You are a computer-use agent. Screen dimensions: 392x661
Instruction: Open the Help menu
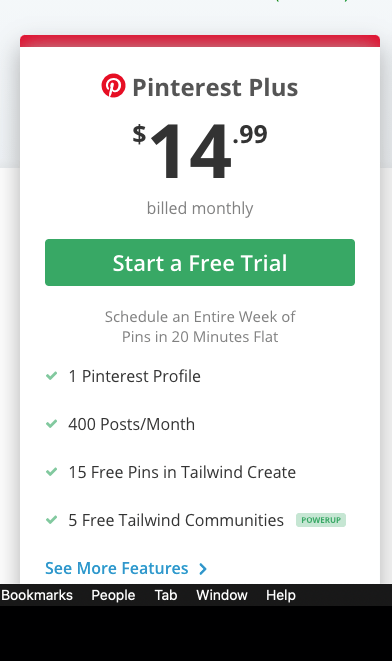pyautogui.click(x=281, y=595)
